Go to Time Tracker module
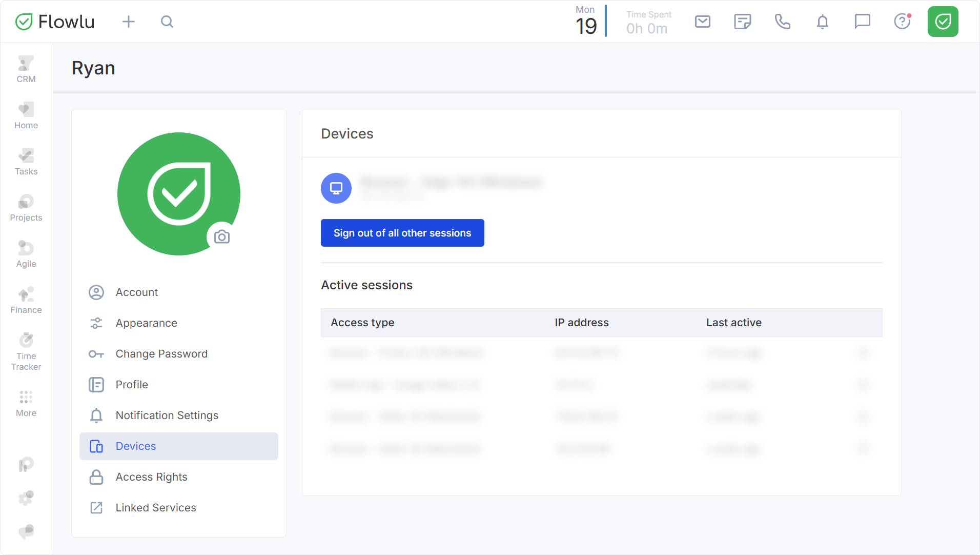Screen dimensions: 980x555 [26, 352]
